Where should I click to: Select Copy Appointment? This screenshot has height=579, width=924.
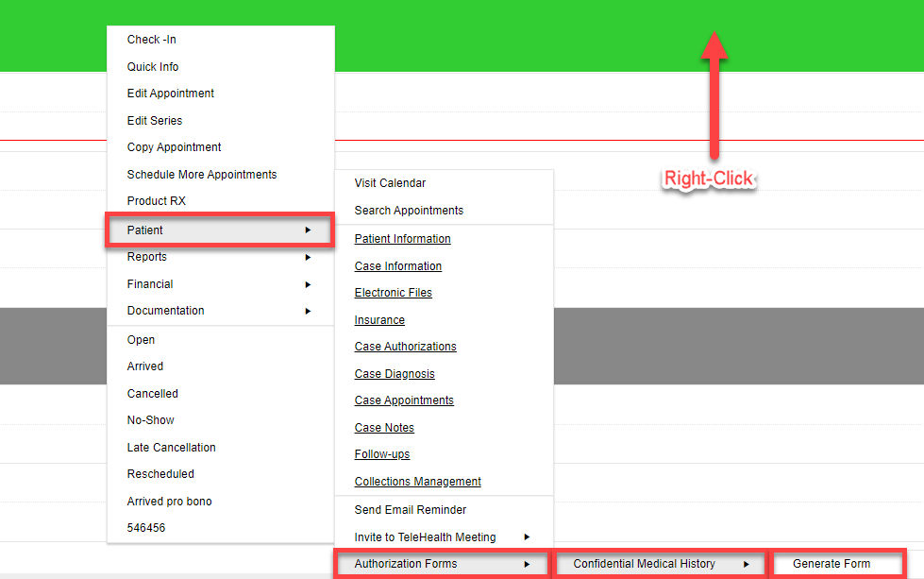point(174,146)
